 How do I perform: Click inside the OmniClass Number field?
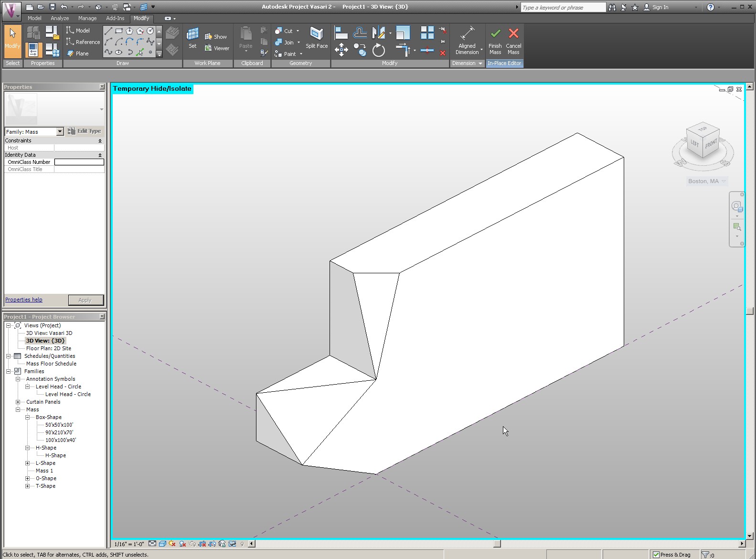click(x=79, y=162)
